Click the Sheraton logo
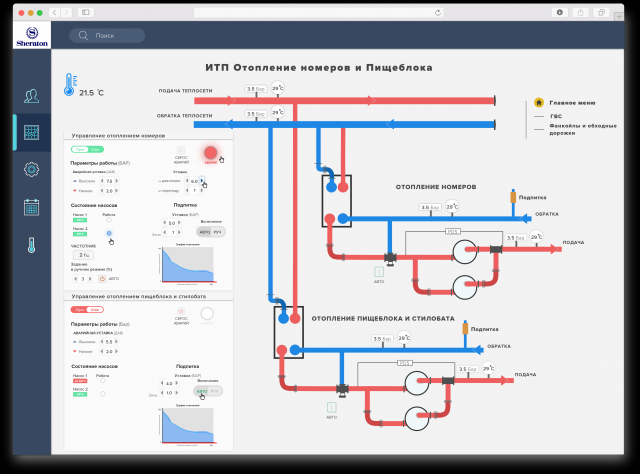Viewport: 640px width, 474px height. point(32,36)
